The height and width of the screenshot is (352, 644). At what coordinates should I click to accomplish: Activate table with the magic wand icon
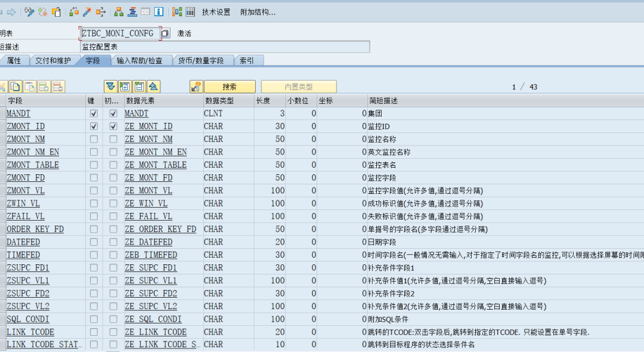87,12
